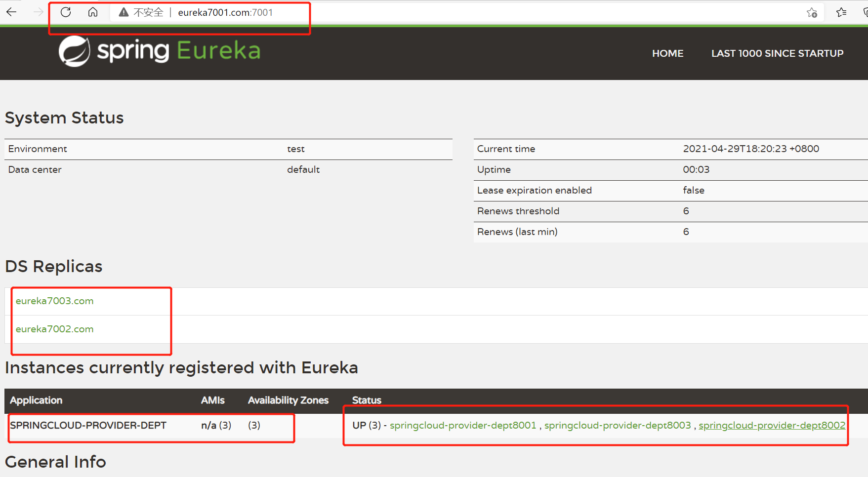Click the 'Environment' label
Image resolution: width=868 pixels, height=477 pixels.
38,149
